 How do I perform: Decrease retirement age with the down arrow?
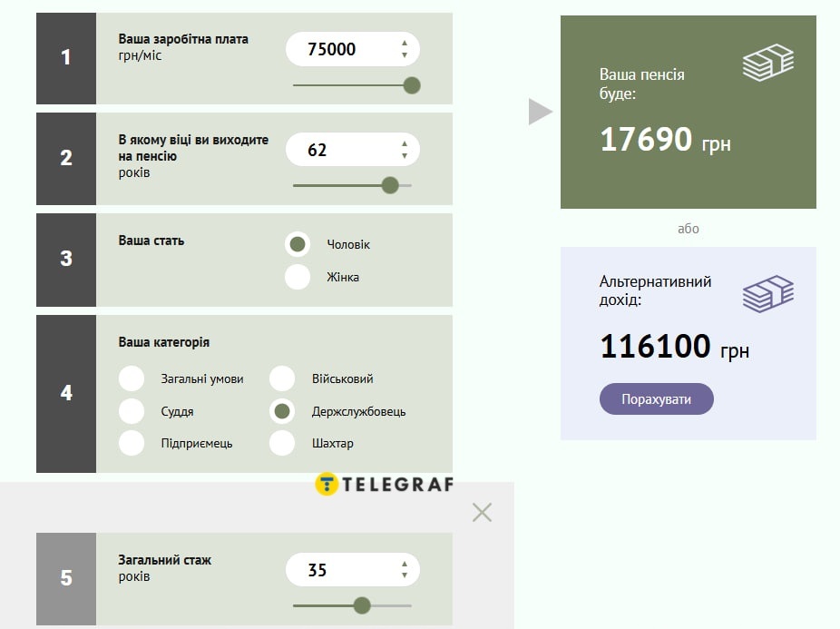coord(405,155)
